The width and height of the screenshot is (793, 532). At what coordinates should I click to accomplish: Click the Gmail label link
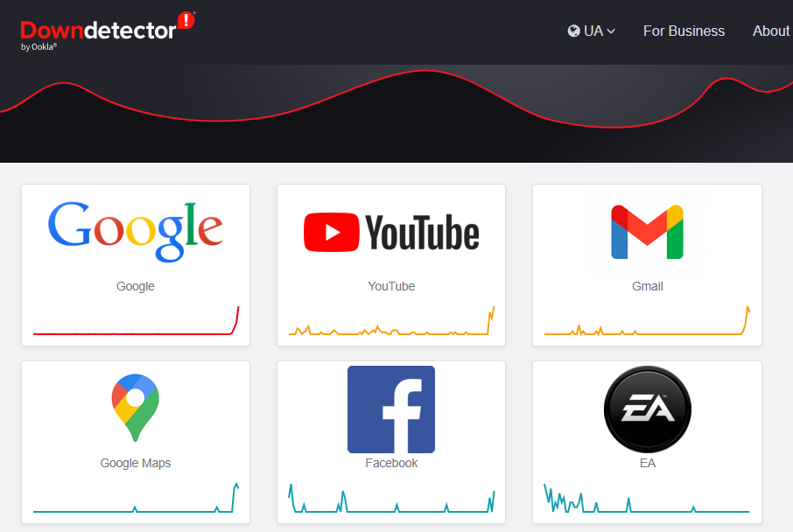(x=648, y=286)
